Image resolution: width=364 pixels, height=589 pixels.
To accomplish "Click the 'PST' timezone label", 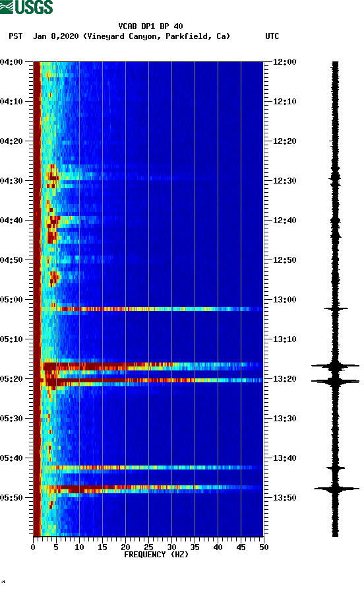I will [x=16, y=36].
